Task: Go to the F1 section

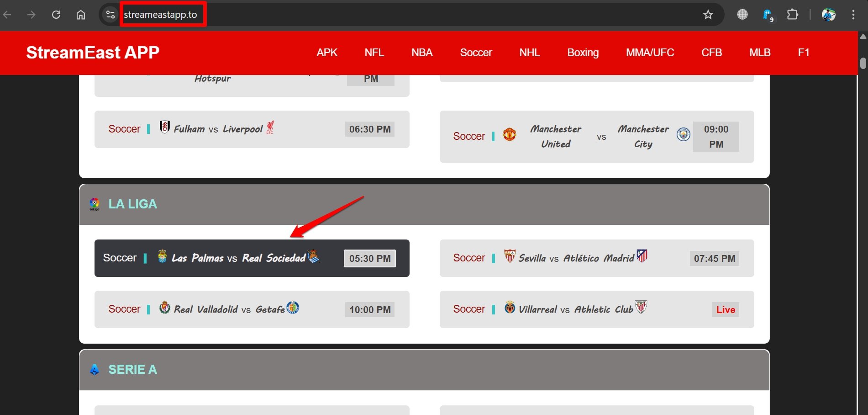Action: [x=803, y=53]
